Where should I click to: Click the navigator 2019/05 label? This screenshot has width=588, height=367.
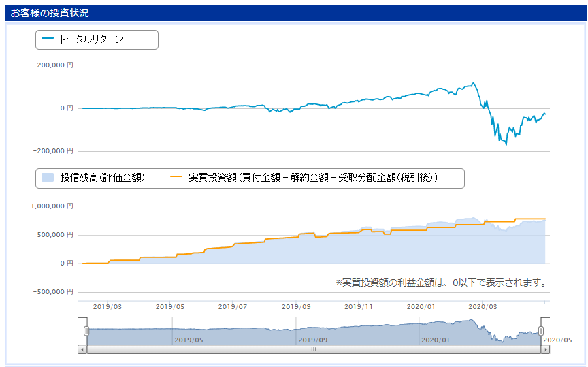tap(189, 340)
